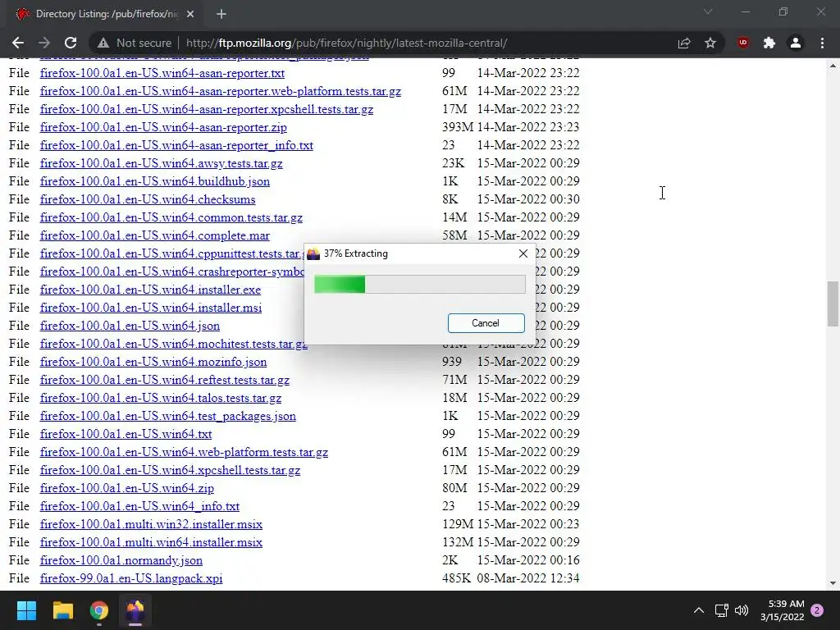Open the uBlock Origin extension
The image size is (840, 630).
pyautogui.click(x=743, y=43)
